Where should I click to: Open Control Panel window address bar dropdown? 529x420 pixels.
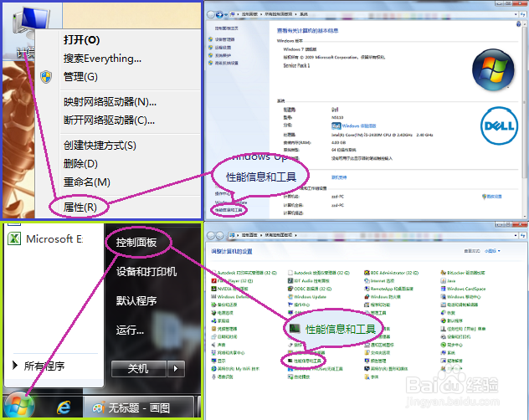[x=516, y=235]
